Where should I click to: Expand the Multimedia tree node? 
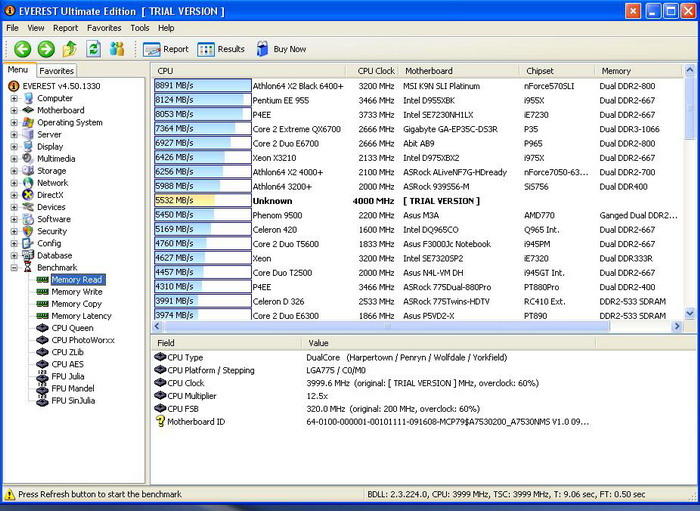(x=14, y=159)
